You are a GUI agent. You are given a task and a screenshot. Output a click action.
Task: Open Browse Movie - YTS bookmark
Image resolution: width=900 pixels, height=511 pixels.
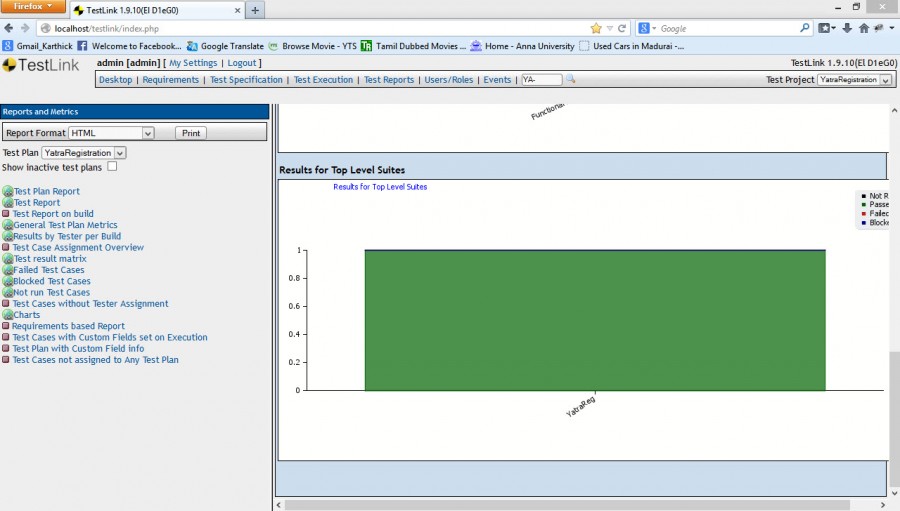coord(313,46)
